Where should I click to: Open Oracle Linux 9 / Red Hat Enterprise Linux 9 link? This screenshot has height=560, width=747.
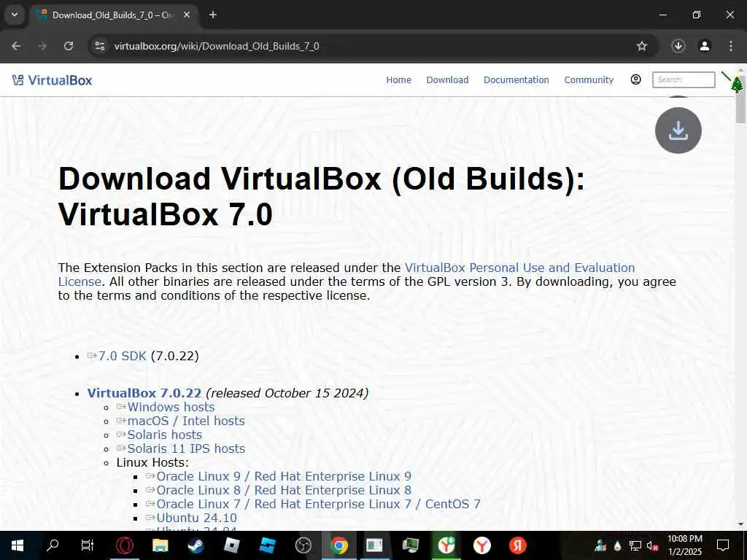point(284,476)
